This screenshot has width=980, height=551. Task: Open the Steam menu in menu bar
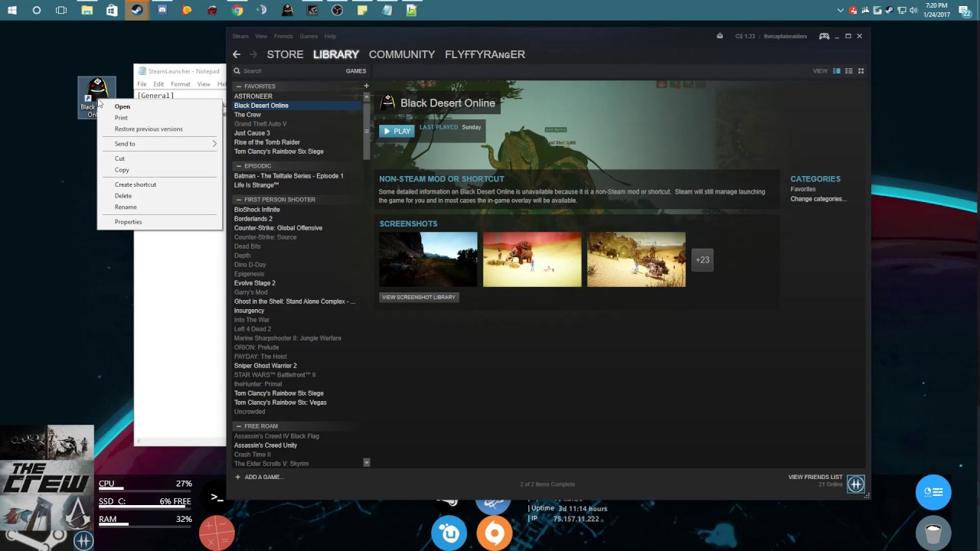click(x=240, y=36)
